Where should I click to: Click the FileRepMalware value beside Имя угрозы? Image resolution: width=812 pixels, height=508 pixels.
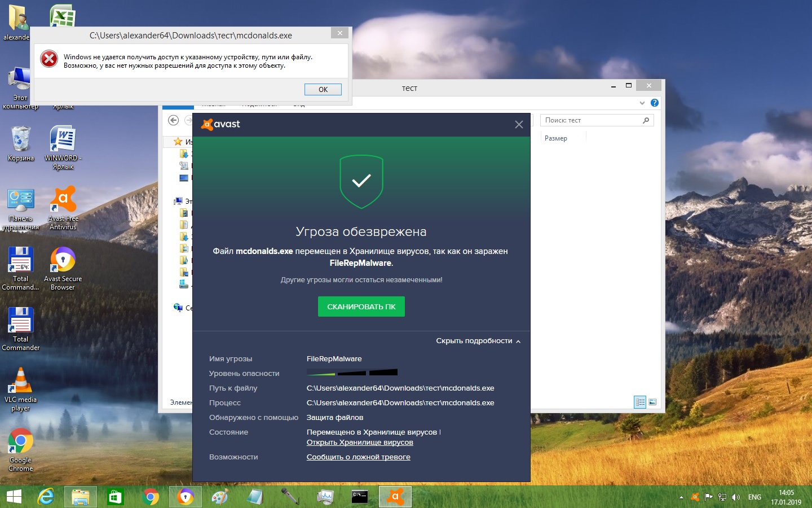click(334, 359)
